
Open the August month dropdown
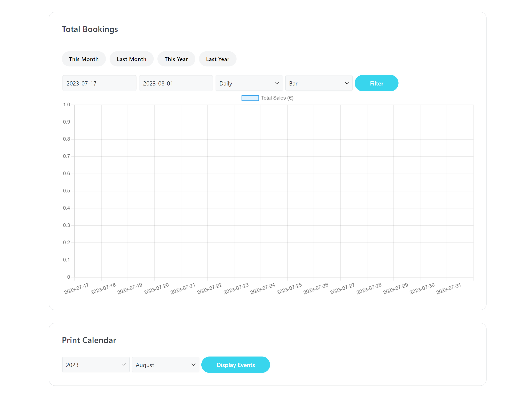click(165, 365)
